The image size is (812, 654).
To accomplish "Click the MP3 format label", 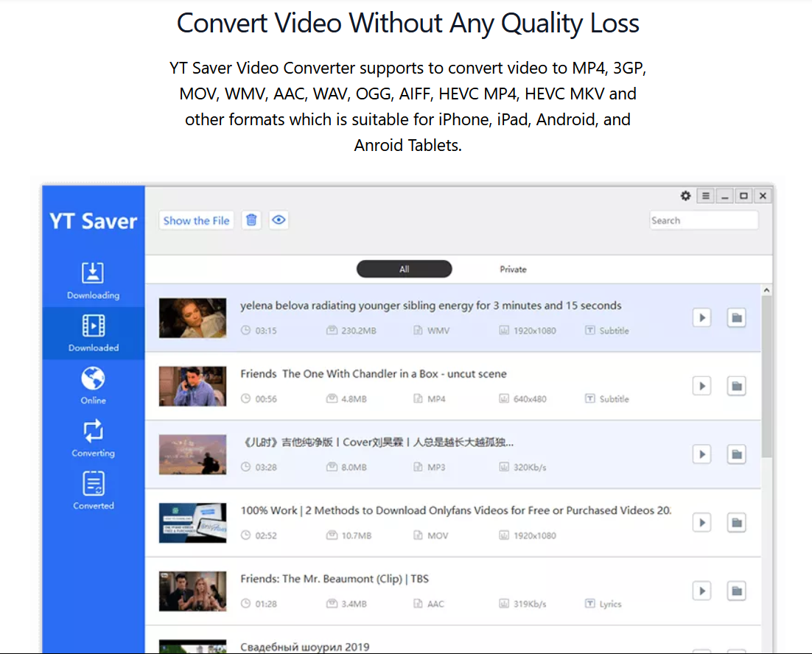I will coord(436,467).
